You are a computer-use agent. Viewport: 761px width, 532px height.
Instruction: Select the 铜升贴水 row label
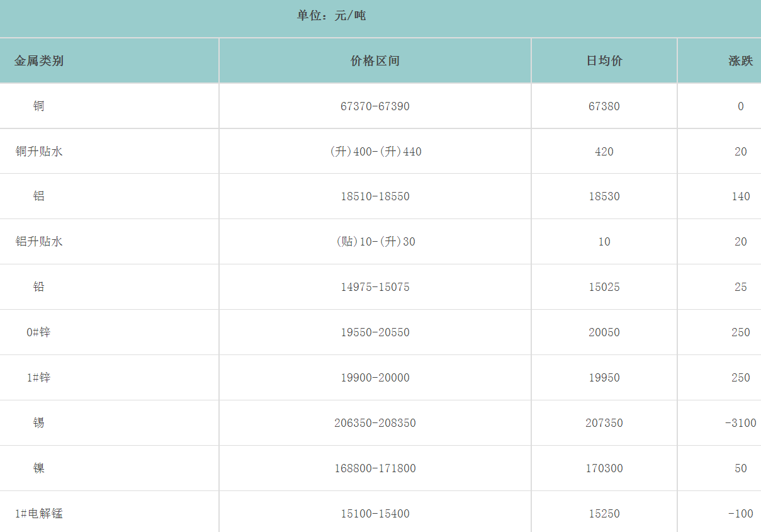point(39,152)
